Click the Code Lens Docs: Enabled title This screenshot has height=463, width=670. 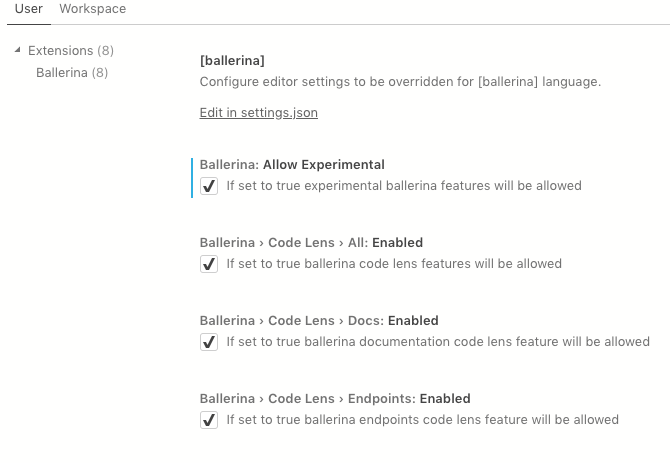pyautogui.click(x=319, y=320)
